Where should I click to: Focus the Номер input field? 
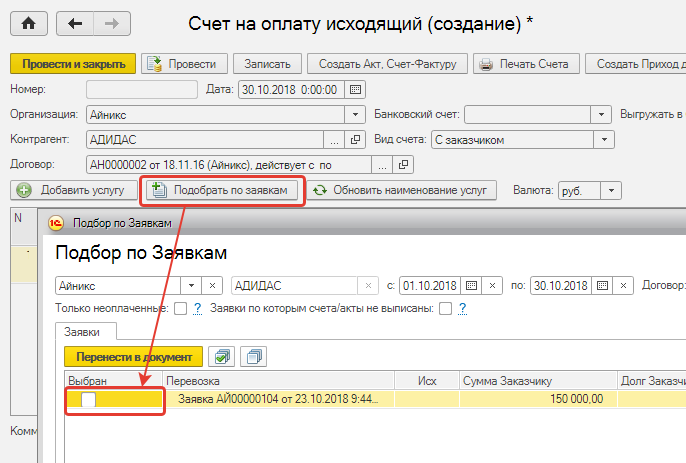click(x=142, y=90)
